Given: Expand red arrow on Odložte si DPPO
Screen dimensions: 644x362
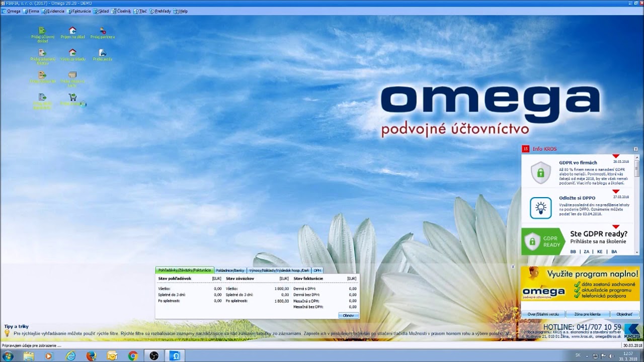Looking at the screenshot, I should pos(616,192).
